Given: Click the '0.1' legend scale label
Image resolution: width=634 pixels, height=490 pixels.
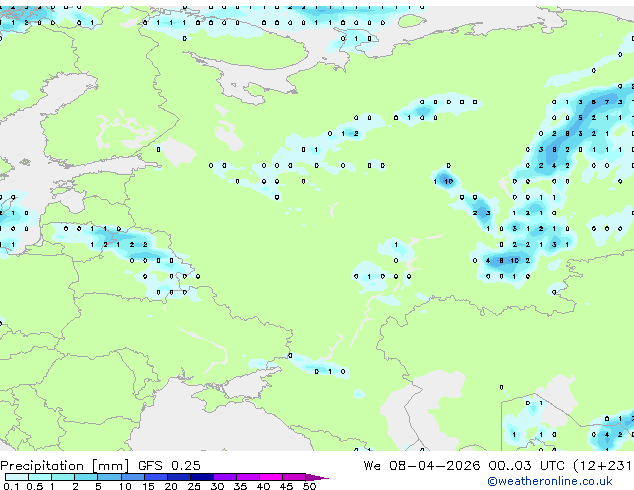Looking at the screenshot, I should coord(11,486).
